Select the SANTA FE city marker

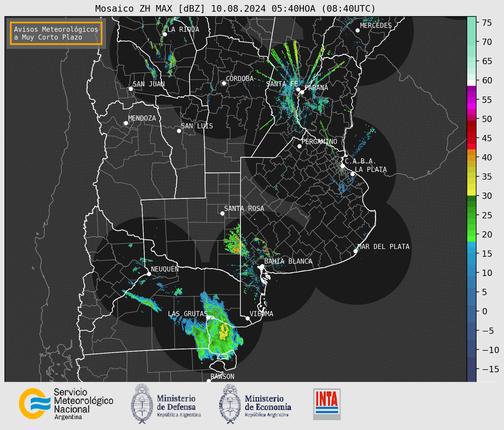[x=298, y=89]
